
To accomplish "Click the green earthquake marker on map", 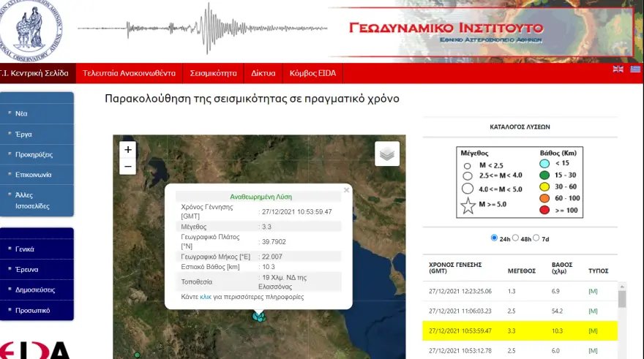I will point(137,355).
